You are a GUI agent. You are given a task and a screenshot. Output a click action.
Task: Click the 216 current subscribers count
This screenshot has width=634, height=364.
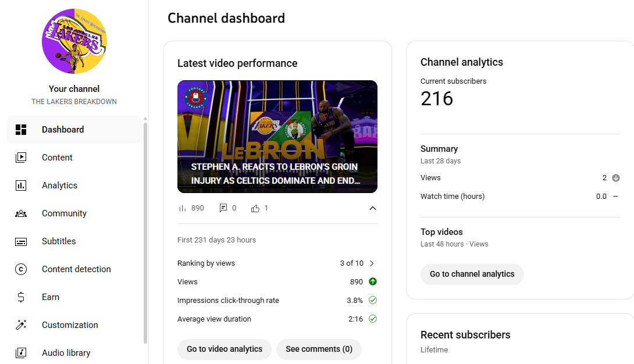click(x=437, y=99)
